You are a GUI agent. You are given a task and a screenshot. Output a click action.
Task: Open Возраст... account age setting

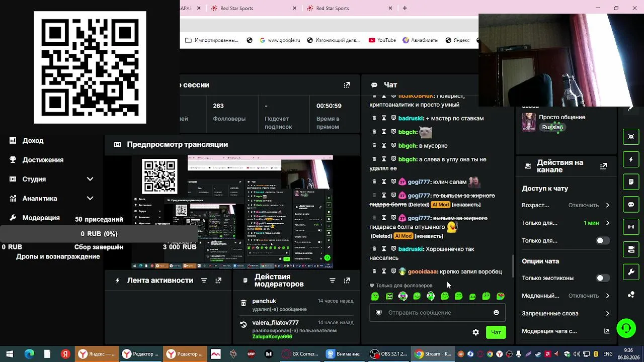point(566,205)
